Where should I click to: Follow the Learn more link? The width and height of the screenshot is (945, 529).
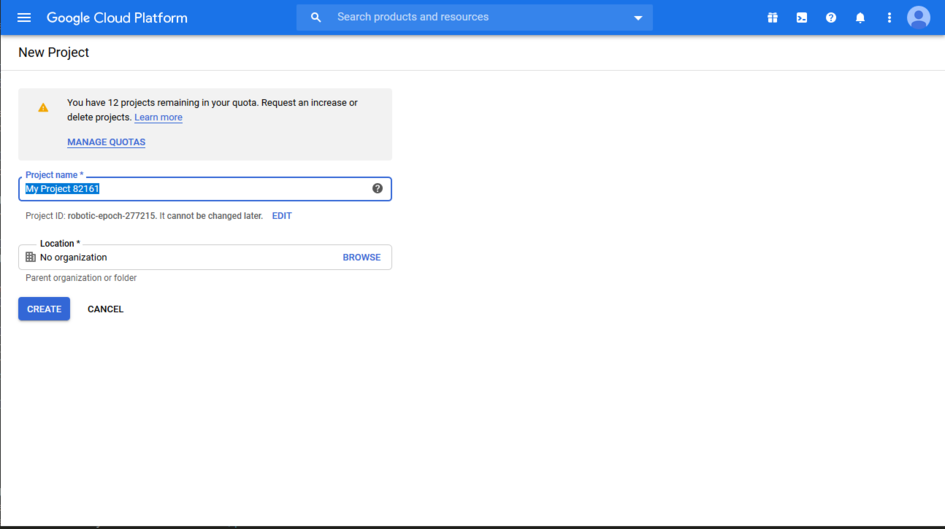pos(159,117)
